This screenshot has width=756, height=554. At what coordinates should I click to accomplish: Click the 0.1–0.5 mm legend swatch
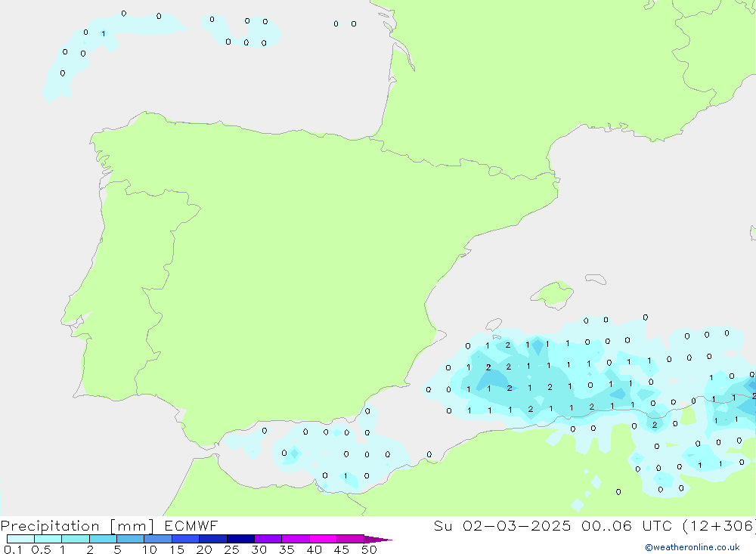point(20,539)
